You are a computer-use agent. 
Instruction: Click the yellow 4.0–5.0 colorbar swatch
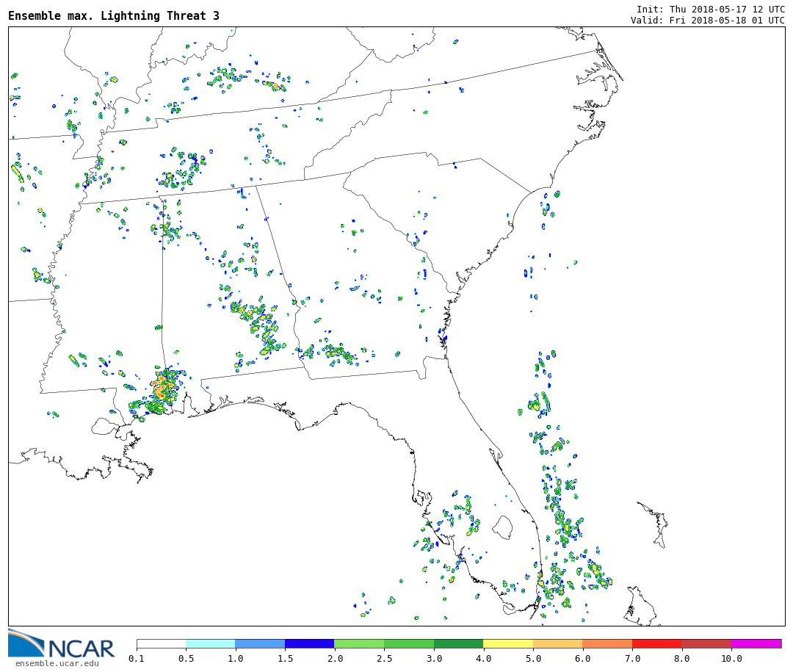point(507,643)
